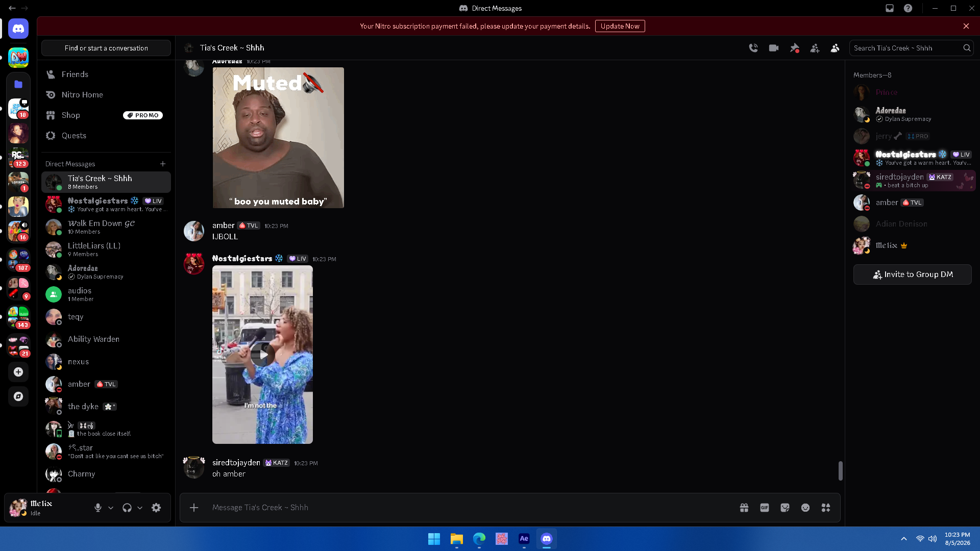Click Update Now payment button
Screen dimensions: 980x551
[x=620, y=26]
